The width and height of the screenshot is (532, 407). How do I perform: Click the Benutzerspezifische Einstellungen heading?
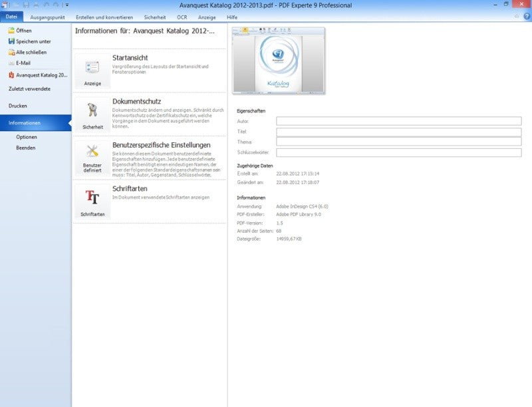point(162,145)
